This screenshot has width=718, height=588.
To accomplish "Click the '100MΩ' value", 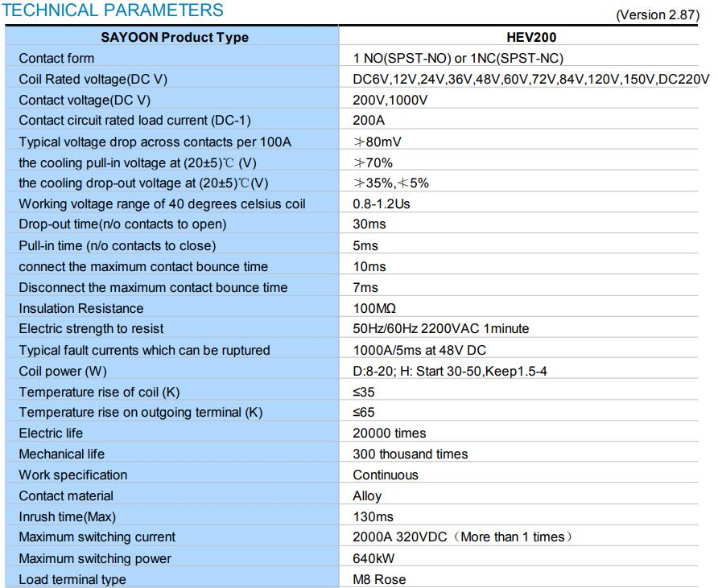I will click(374, 308).
